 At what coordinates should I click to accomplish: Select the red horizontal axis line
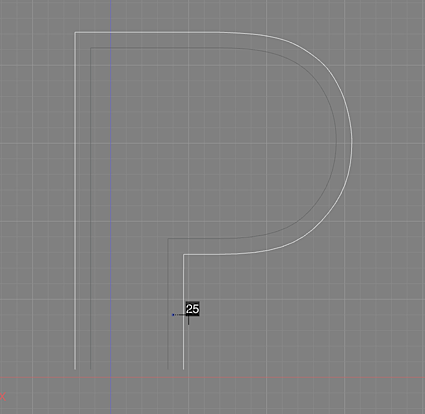[212, 377]
